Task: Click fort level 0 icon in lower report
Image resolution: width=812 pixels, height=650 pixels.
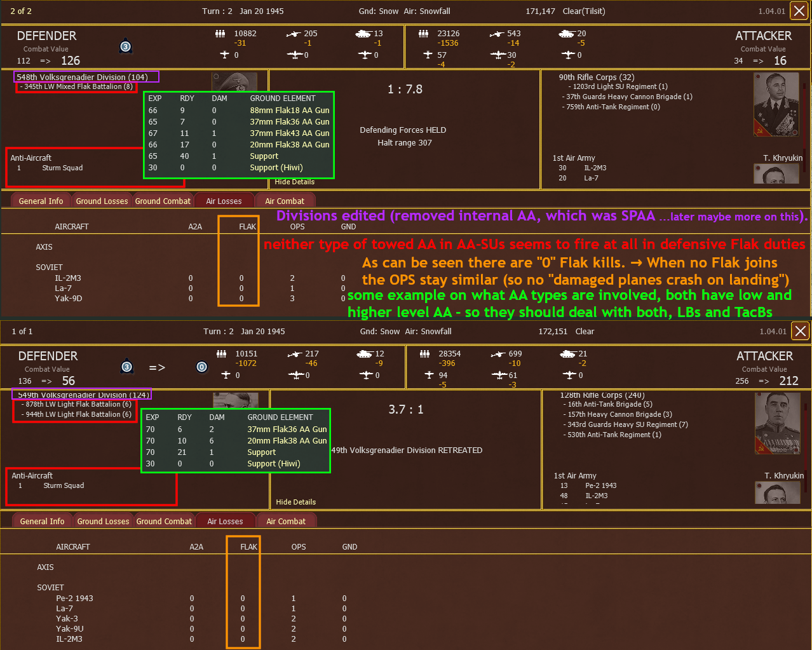Action: tap(201, 367)
